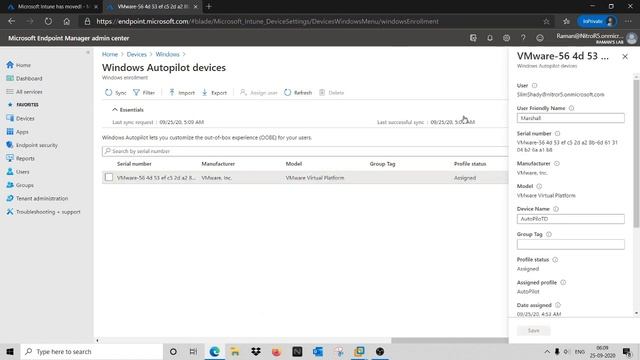
Task: Open Troubleshooting + support in sidebar
Action: click(x=43, y=212)
